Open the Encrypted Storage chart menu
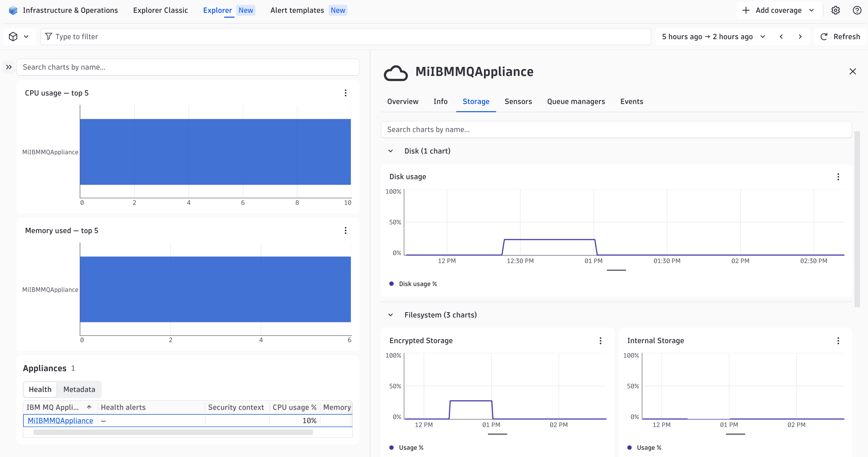This screenshot has height=457, width=868. 600,341
